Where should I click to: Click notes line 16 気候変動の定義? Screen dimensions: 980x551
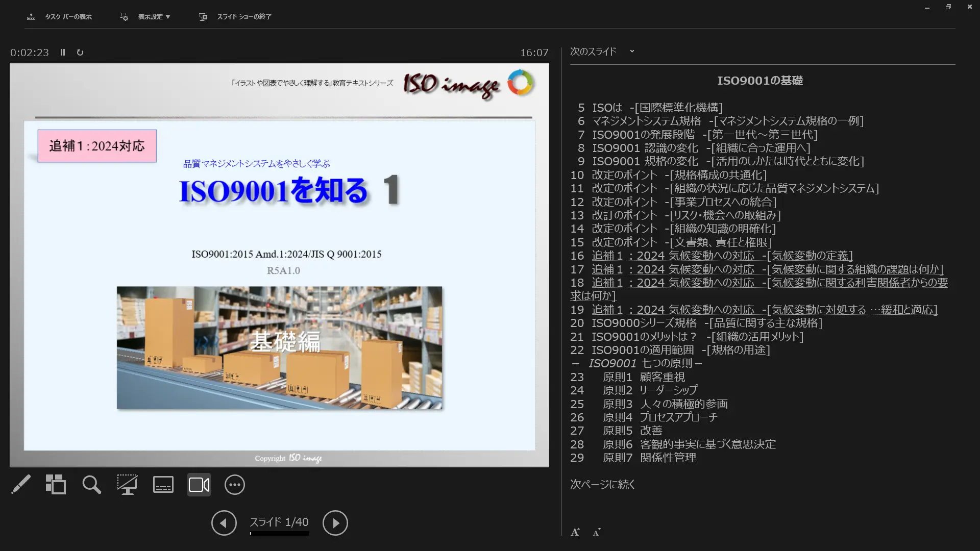[x=712, y=256]
